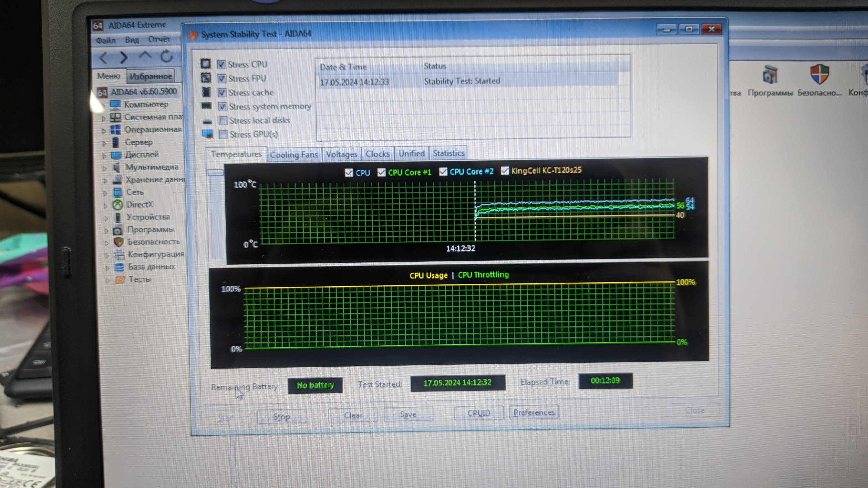
Task: Click the back arrow in AIDA64 toolbar
Action: [103, 57]
